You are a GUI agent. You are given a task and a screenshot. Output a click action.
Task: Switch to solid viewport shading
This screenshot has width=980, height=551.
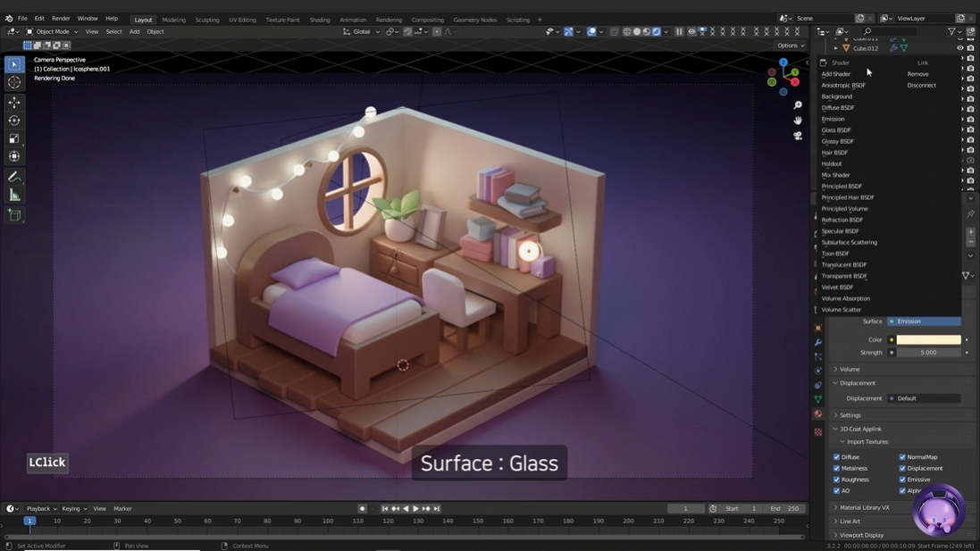click(637, 31)
